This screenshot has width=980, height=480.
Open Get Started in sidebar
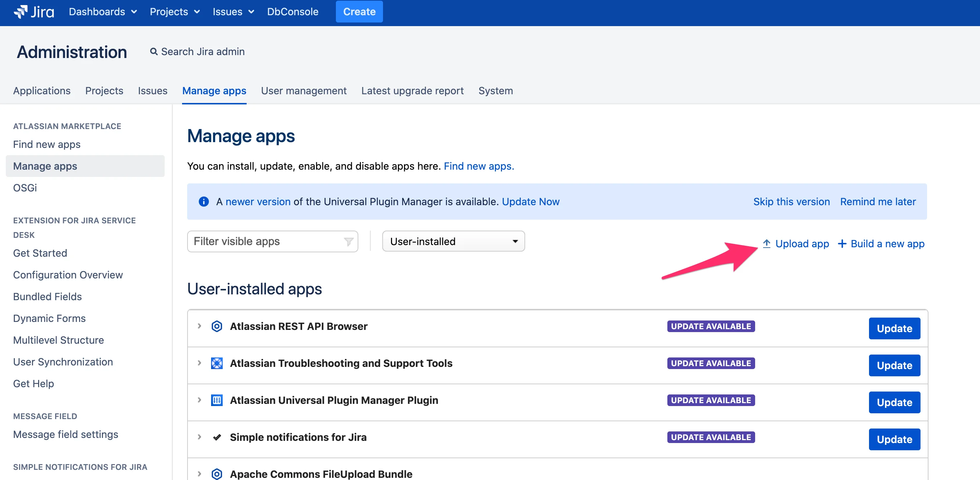point(40,253)
